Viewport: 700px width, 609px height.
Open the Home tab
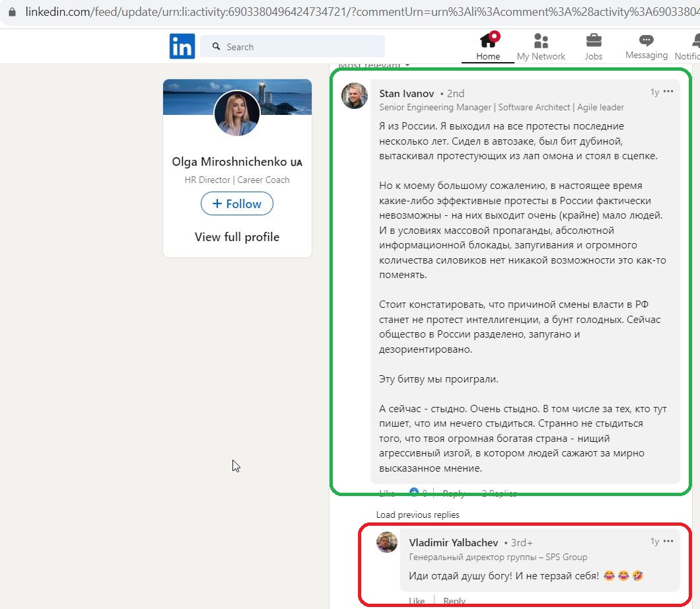pos(488,46)
